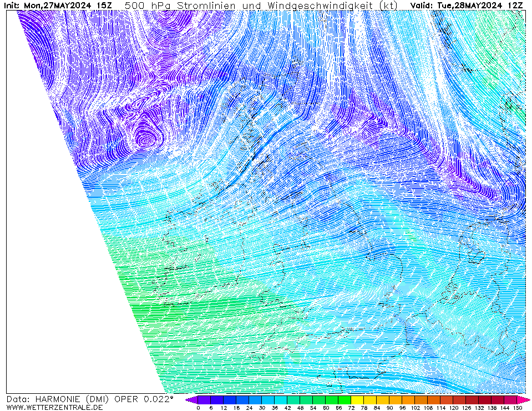The height and width of the screenshot is (411, 532).
Task: Click the purple left arrow of the legend
Action: coord(192,400)
